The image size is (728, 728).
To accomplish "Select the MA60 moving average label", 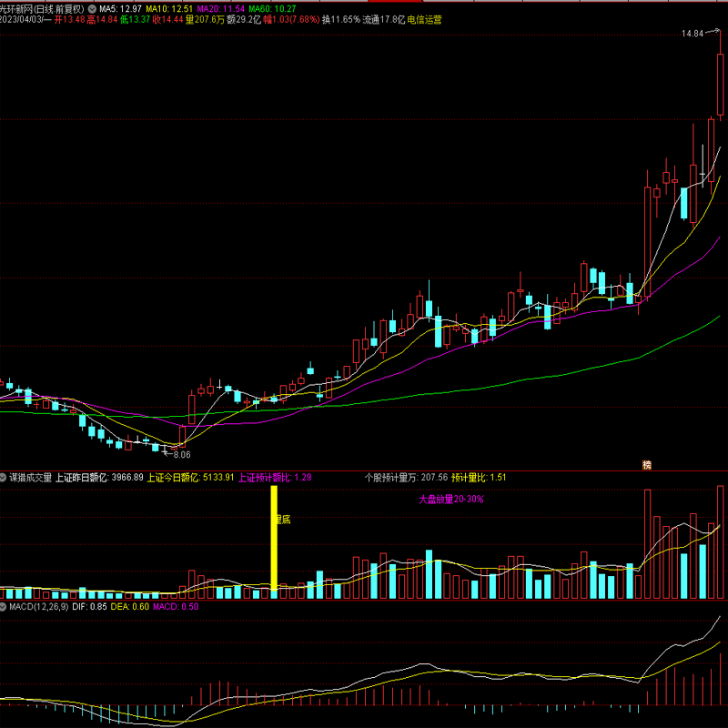I will click(272, 8).
